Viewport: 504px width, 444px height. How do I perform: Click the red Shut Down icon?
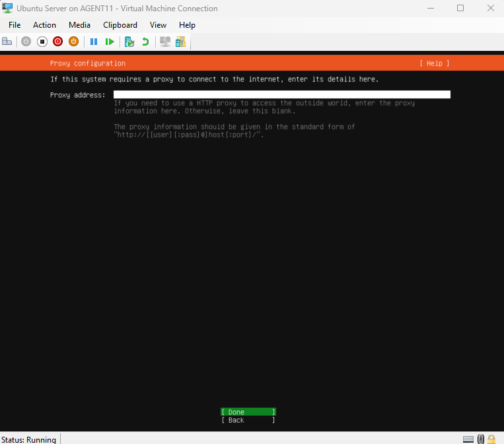click(58, 42)
